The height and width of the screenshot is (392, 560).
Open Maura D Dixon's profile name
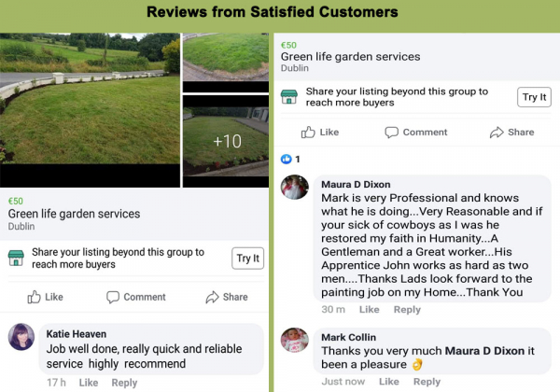click(x=356, y=184)
